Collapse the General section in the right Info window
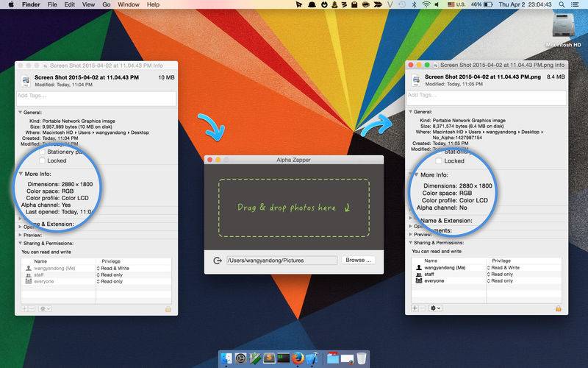 coord(410,113)
